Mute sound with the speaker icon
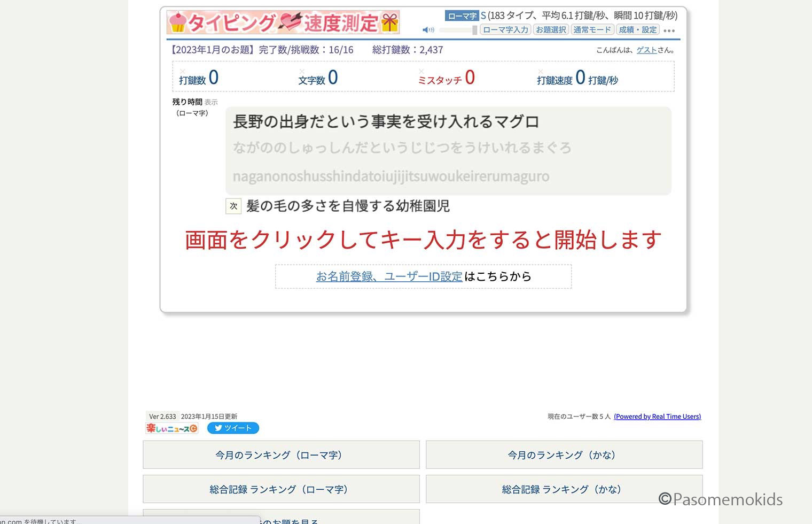Image resolution: width=812 pixels, height=524 pixels. pyautogui.click(x=428, y=30)
